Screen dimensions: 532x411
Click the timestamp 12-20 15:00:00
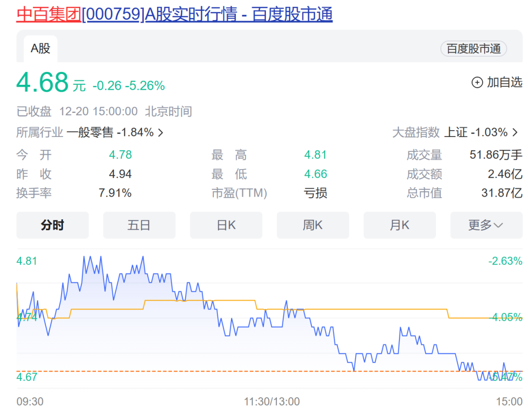coord(99,112)
